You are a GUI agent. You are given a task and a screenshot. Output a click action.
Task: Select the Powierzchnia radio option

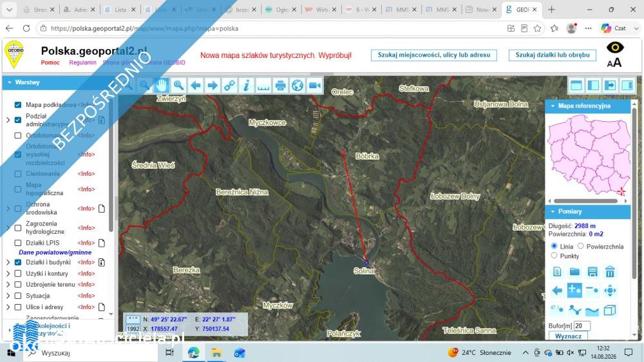coord(580,246)
